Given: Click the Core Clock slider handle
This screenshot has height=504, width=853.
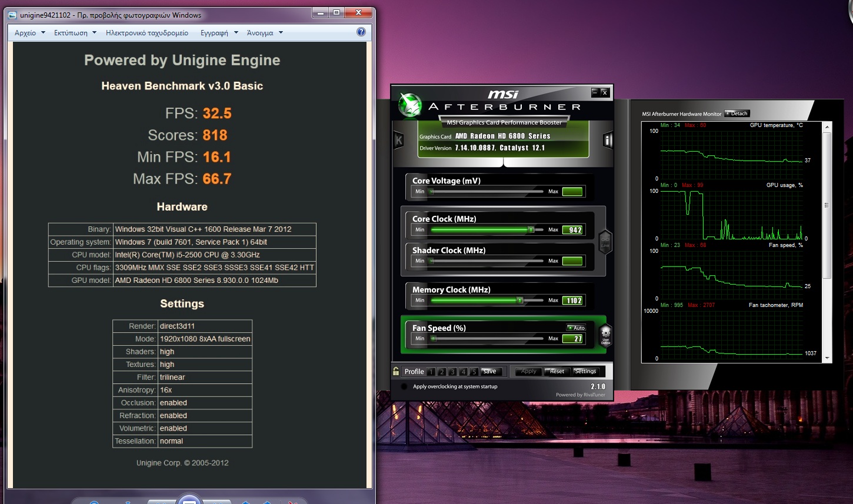Looking at the screenshot, I should pos(531,229).
